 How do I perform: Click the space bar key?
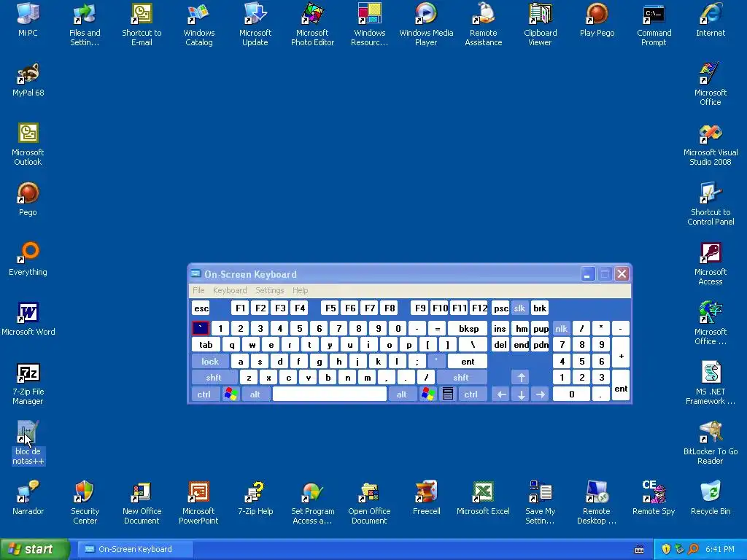(330, 394)
